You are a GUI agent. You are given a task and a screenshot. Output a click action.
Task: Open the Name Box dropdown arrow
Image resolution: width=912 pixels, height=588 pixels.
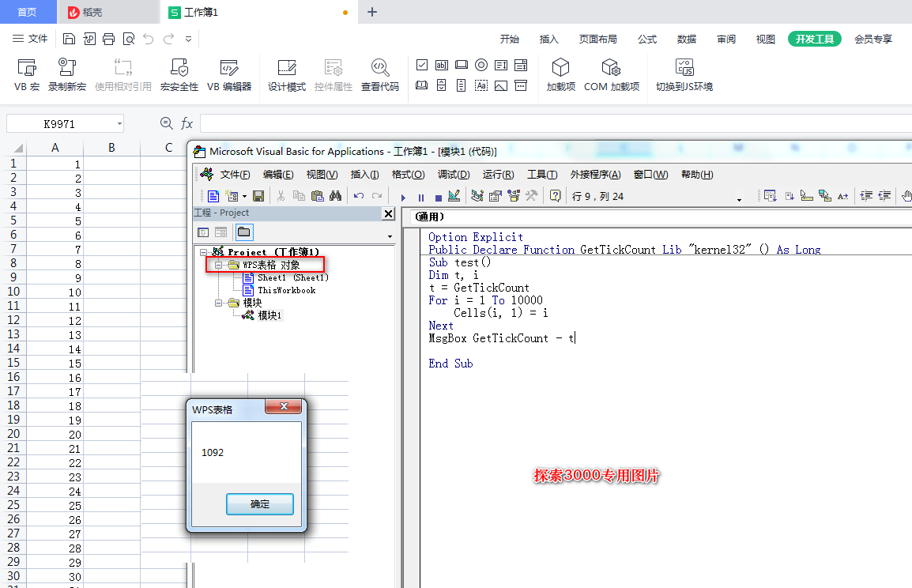point(119,124)
